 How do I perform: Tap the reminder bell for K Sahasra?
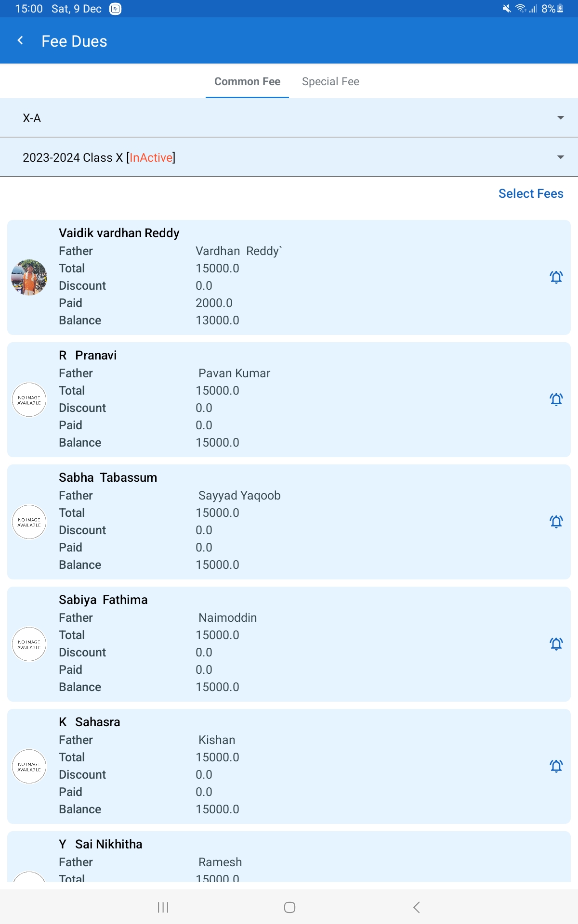click(556, 766)
